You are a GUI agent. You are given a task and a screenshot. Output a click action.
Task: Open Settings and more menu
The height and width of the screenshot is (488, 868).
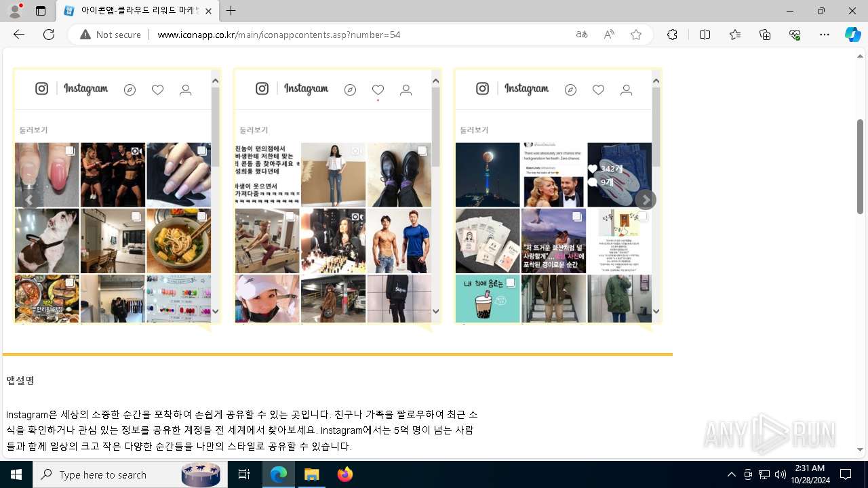coord(825,35)
